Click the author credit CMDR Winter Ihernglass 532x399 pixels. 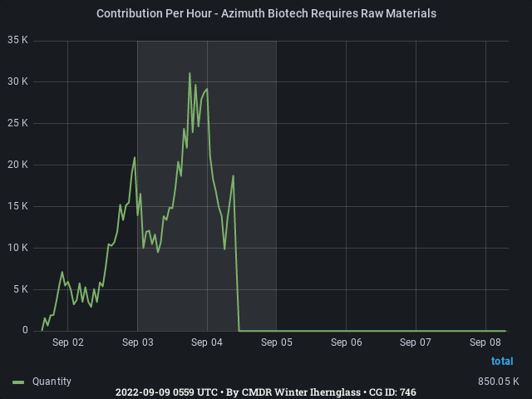pos(301,392)
